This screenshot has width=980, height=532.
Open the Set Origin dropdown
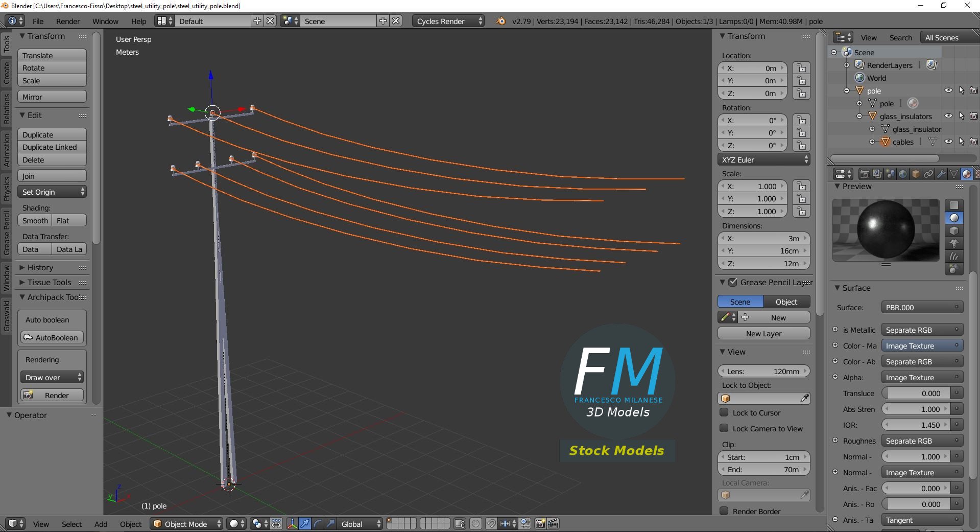pyautogui.click(x=52, y=192)
